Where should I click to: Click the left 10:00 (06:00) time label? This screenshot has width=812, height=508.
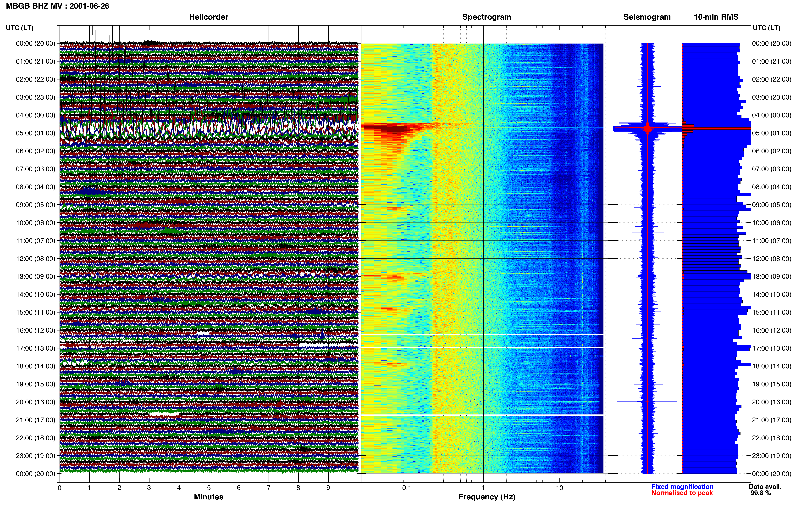(x=36, y=223)
